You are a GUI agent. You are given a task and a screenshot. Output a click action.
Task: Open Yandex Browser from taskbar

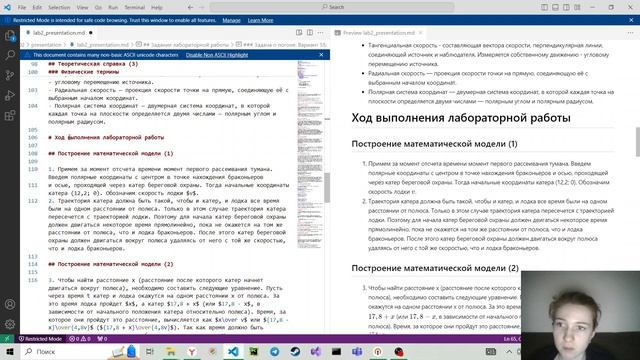click(x=191, y=351)
